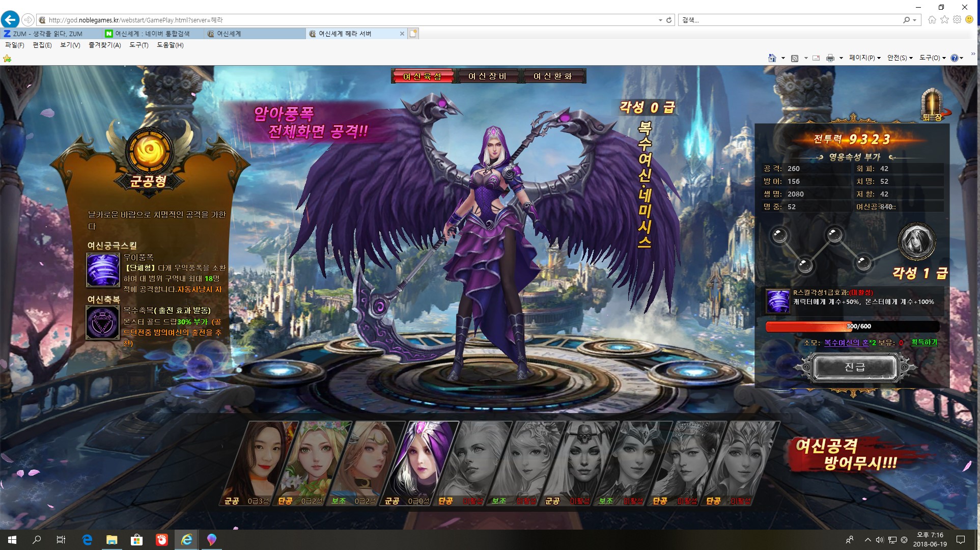Click the add-to-favorites-bar star icon
Screen dimensions: 980x550
(7, 59)
